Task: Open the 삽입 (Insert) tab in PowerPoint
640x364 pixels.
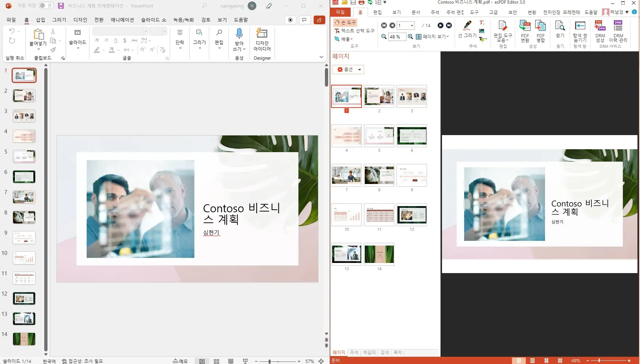Action: (41, 20)
